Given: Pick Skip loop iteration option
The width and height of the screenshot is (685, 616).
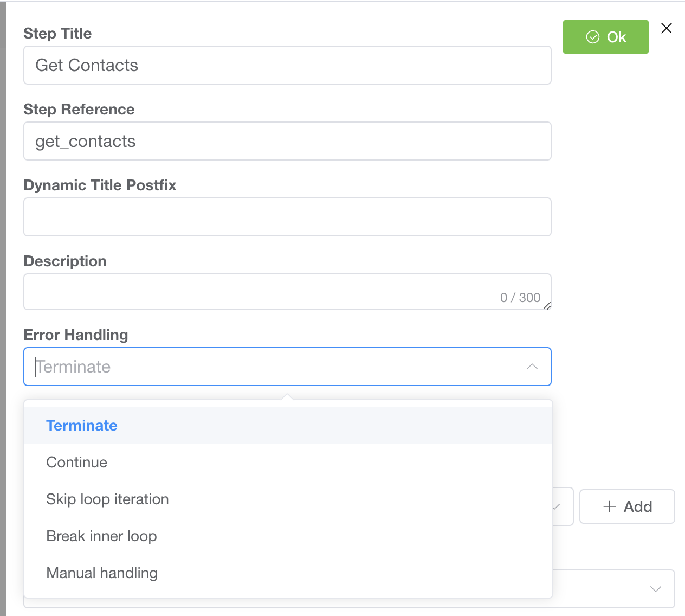Looking at the screenshot, I should (107, 499).
